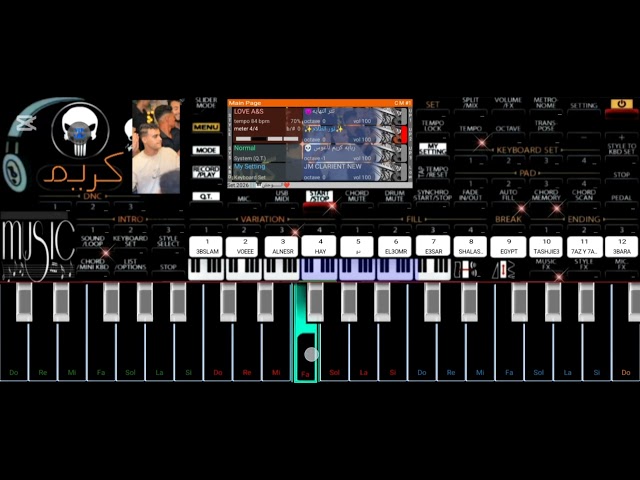
Task: Open the METRONOME menu
Action: pyautogui.click(x=546, y=102)
